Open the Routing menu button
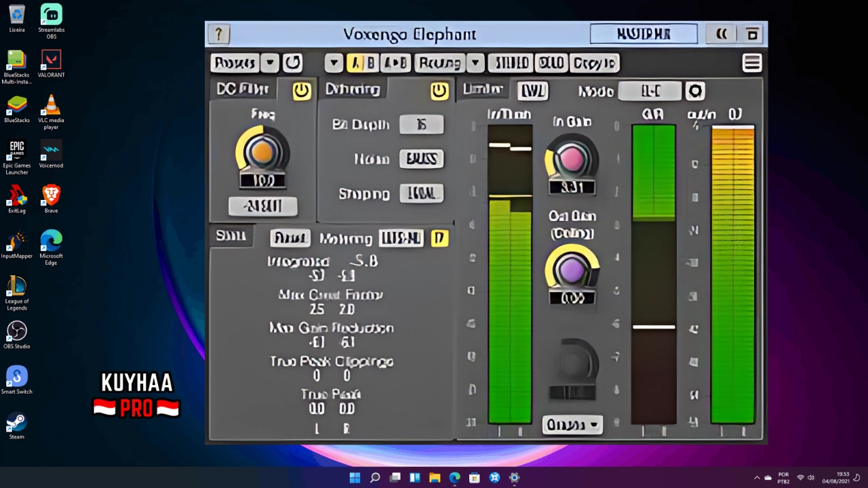The image size is (868, 488). click(440, 63)
